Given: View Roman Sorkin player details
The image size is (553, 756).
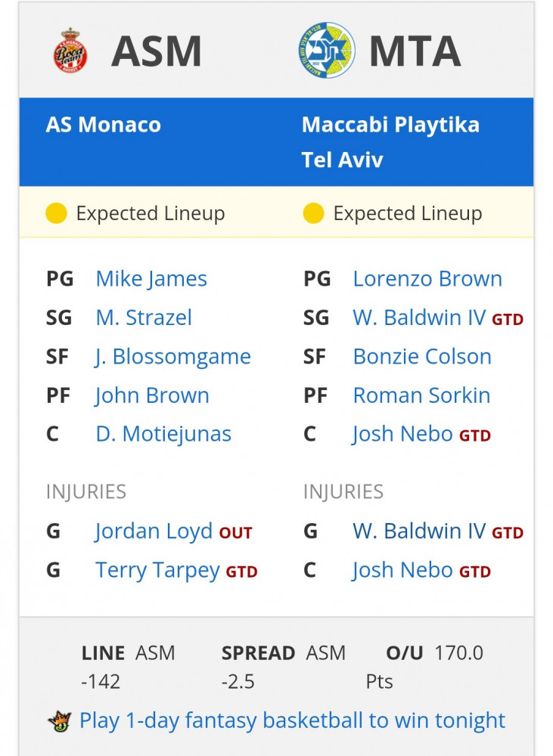Looking at the screenshot, I should click(421, 395).
